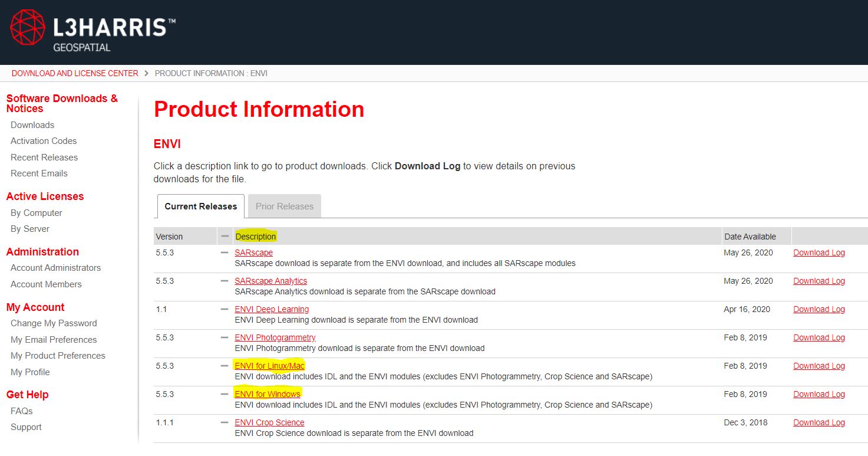The height and width of the screenshot is (456, 868).
Task: View Download Log for ENVI Photogrammetry
Action: click(819, 337)
